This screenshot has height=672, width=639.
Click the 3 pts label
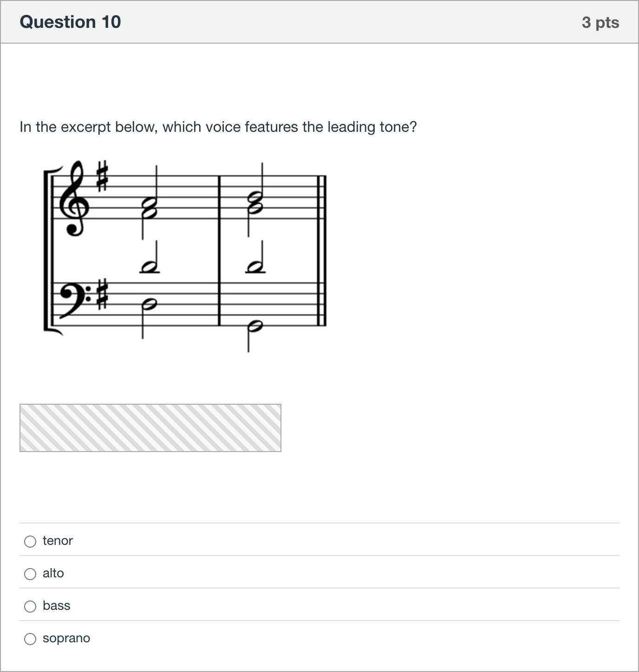click(600, 22)
